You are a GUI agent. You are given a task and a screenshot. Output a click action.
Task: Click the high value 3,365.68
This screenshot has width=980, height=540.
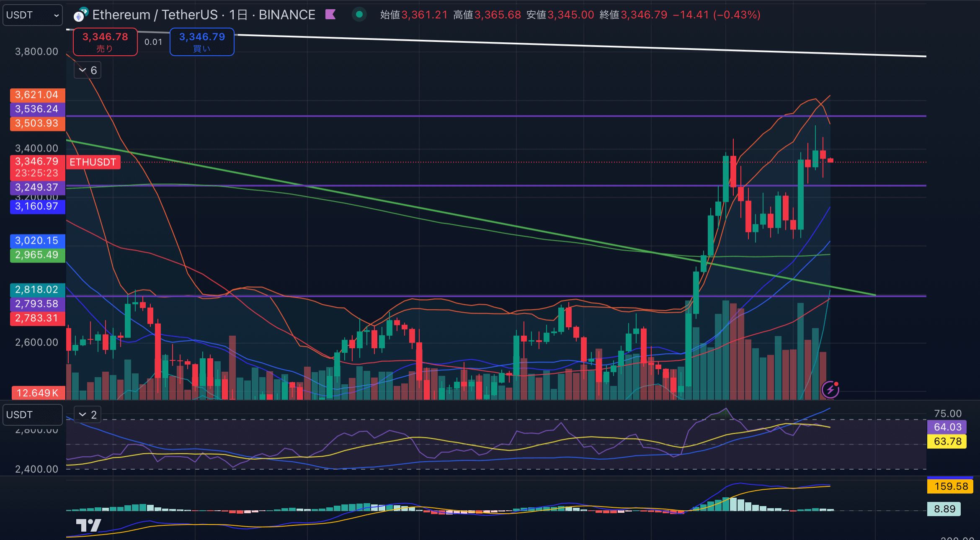498,15
